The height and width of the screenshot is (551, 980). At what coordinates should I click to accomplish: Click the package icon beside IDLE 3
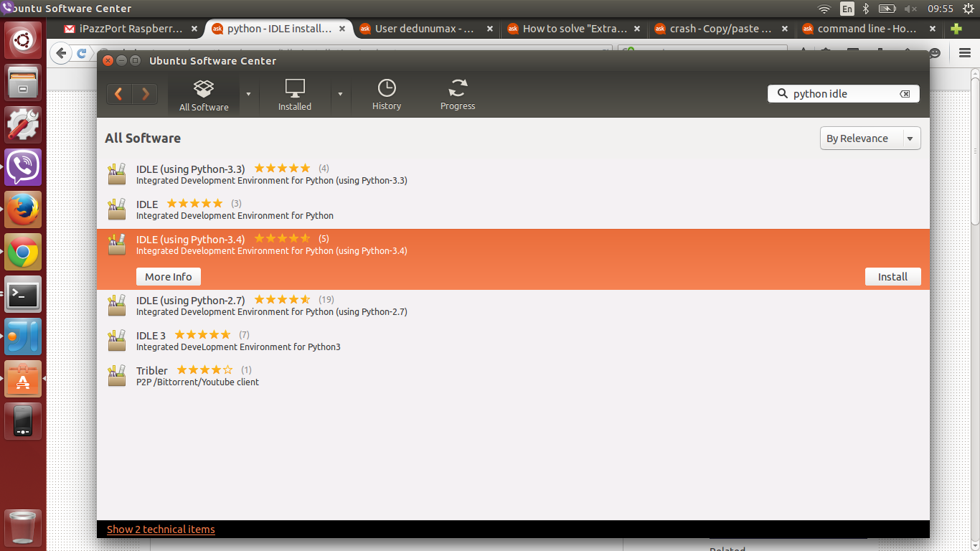pyautogui.click(x=116, y=340)
